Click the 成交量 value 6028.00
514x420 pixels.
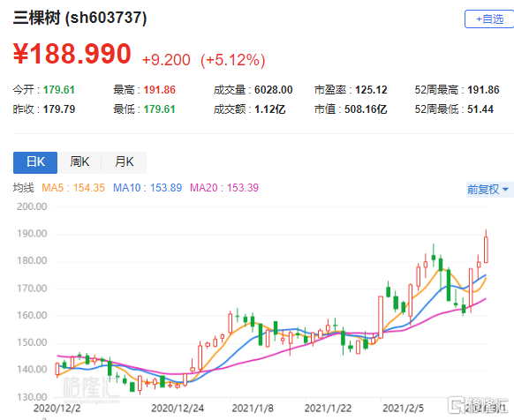click(x=274, y=90)
